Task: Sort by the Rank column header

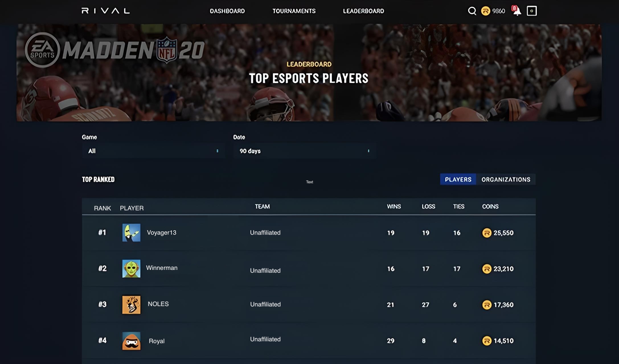Action: [x=103, y=208]
